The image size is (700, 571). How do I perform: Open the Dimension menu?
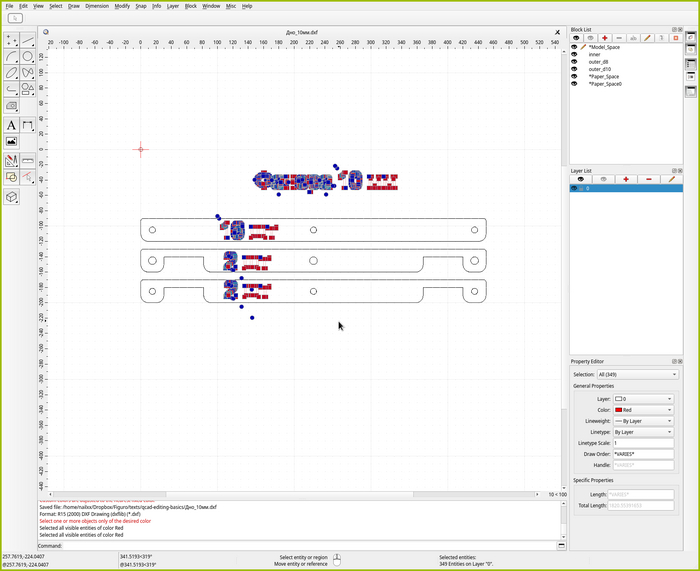97,6
